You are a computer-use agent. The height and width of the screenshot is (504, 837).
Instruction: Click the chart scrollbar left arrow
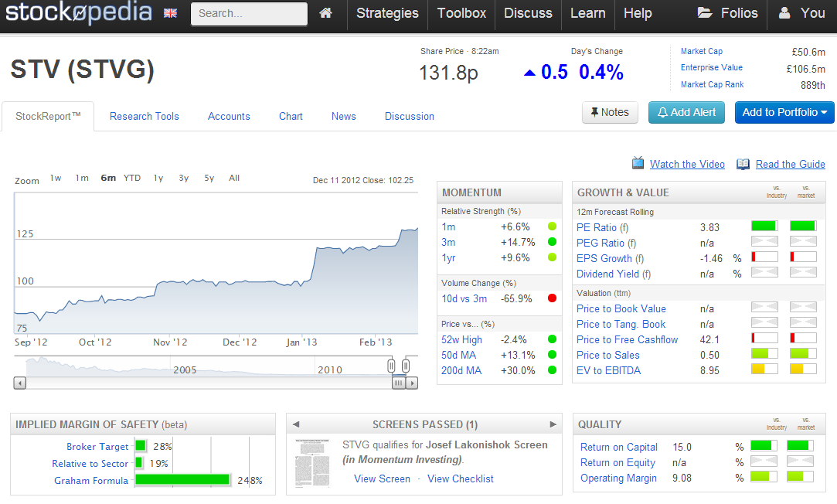point(20,383)
